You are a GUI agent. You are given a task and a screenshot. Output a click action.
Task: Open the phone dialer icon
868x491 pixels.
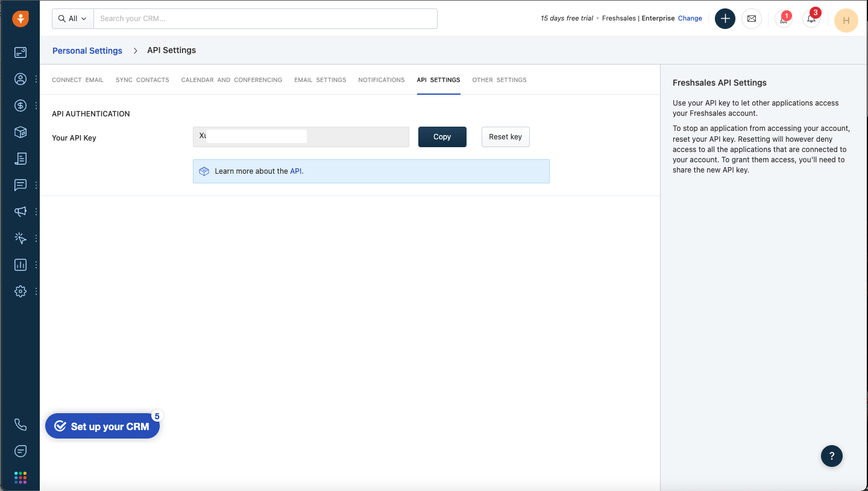(20, 425)
